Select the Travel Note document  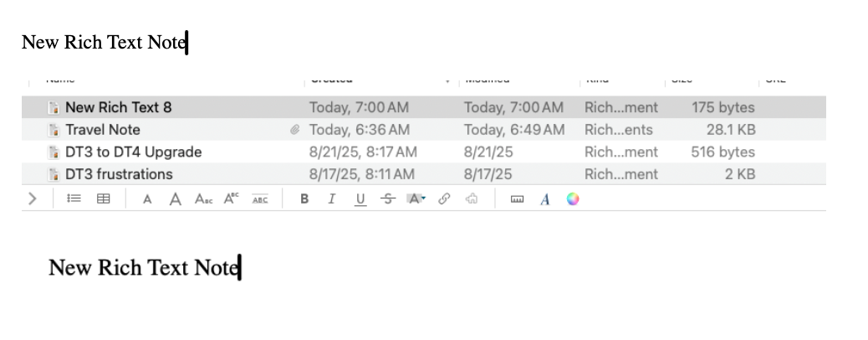[x=103, y=130]
